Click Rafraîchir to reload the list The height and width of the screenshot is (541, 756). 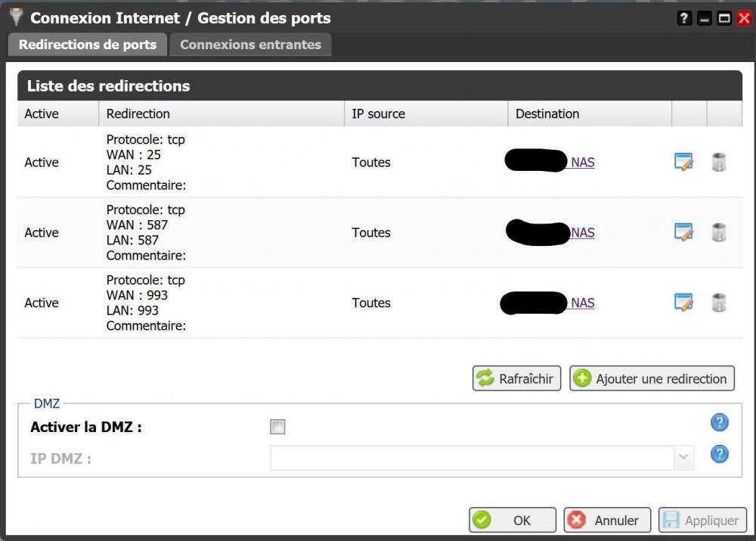pos(517,378)
